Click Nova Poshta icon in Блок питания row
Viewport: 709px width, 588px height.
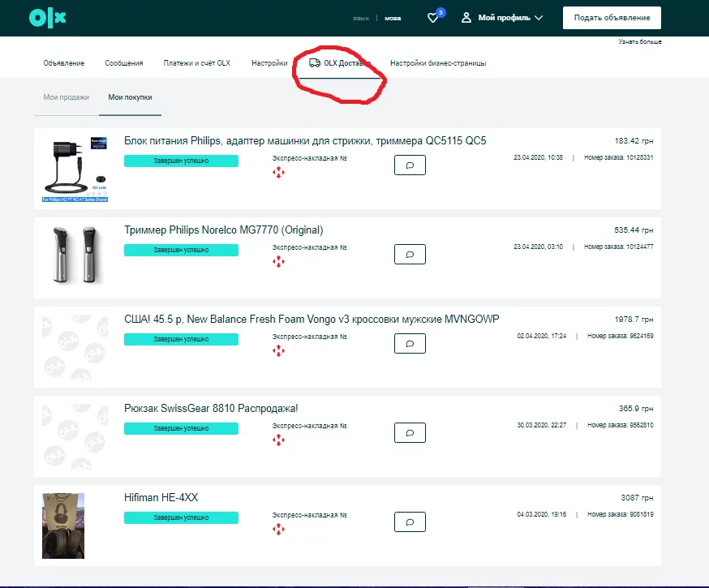click(x=278, y=172)
